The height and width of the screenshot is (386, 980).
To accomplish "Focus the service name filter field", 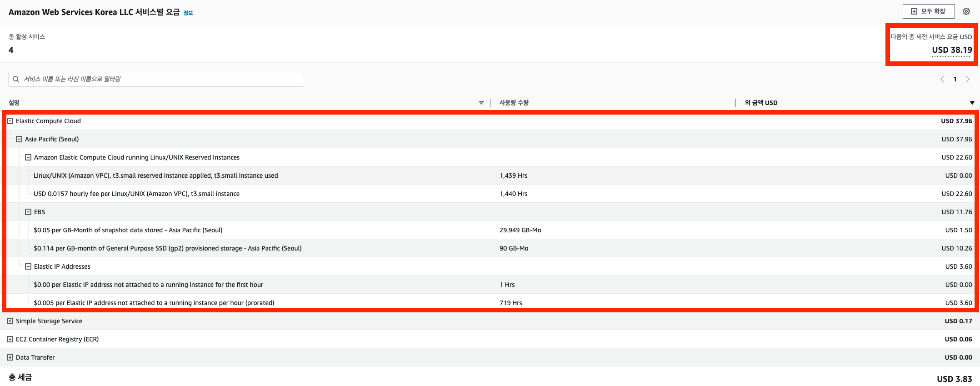I will (156, 79).
